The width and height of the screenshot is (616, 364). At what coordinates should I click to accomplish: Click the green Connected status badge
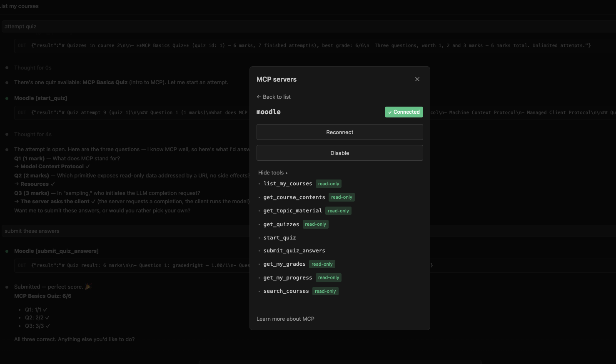(x=404, y=112)
